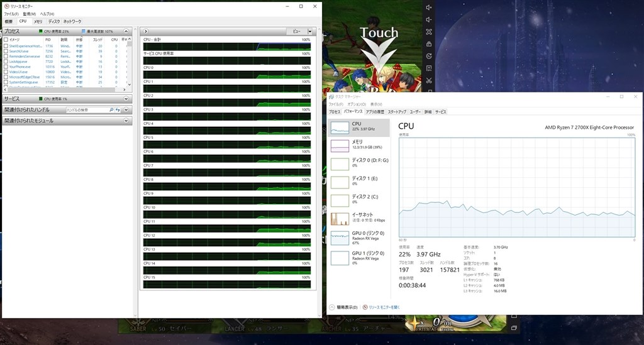Click the multi-window icon at emulator sidebar bottom
The height and width of the screenshot is (345, 644).
(x=514, y=328)
